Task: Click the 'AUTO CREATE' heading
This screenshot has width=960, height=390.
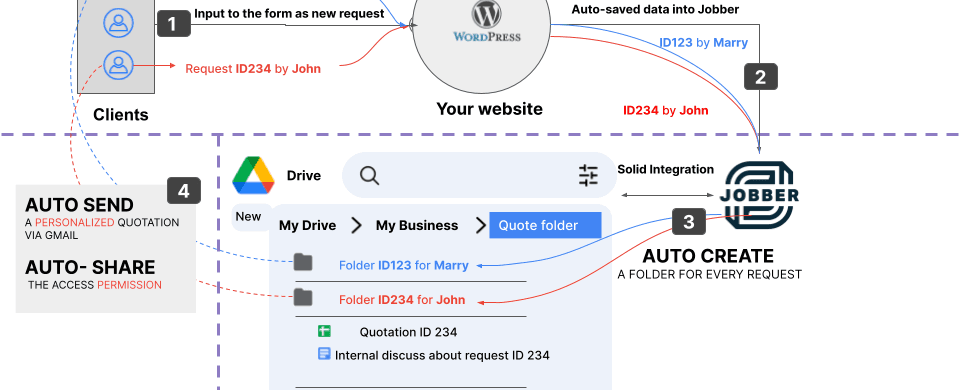Action: (708, 256)
